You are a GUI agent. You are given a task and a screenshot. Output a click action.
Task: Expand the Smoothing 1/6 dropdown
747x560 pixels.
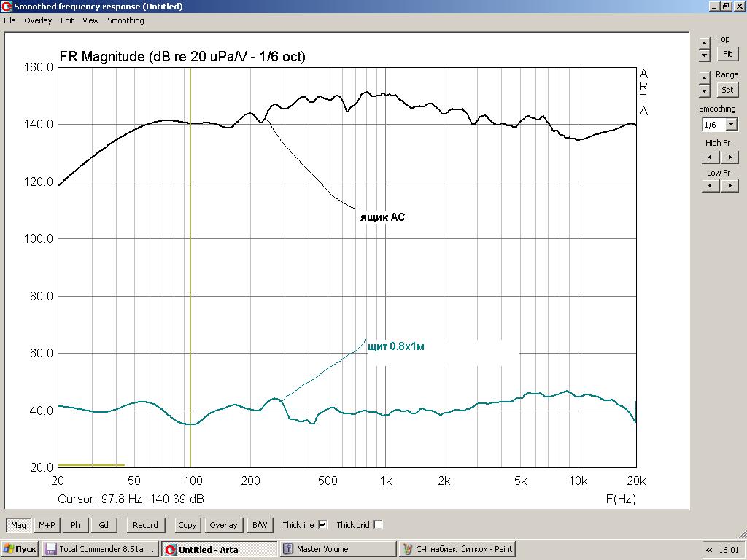tap(731, 125)
